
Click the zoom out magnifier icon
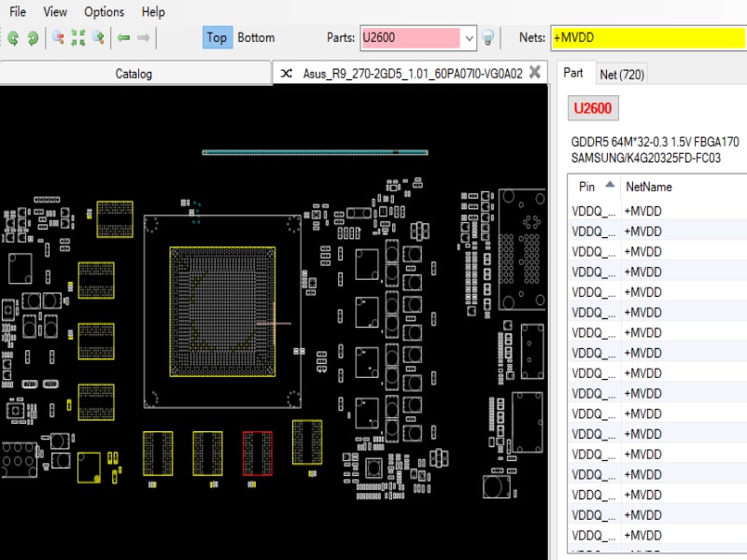(x=58, y=37)
